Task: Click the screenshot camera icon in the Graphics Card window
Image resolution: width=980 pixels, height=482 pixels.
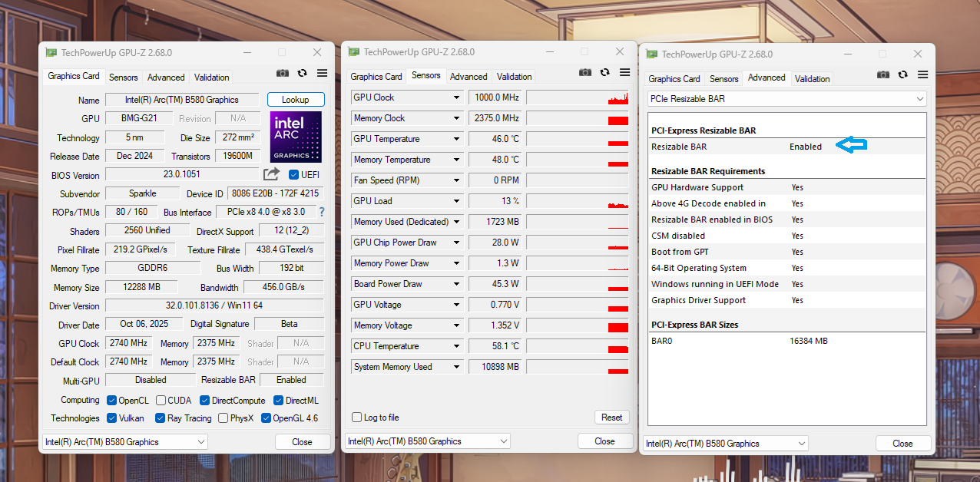Action: [x=283, y=73]
